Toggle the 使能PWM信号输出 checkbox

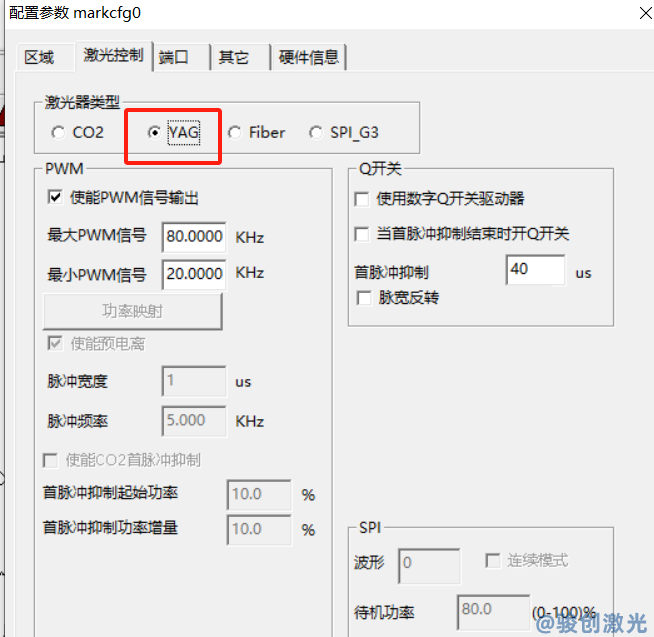point(55,197)
